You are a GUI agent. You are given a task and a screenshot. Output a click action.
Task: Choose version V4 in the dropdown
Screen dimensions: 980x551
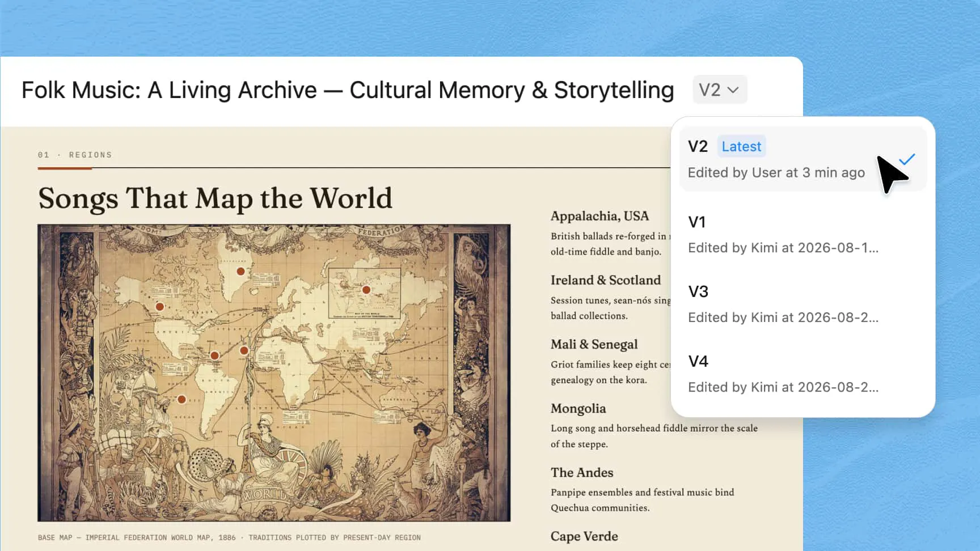[x=802, y=374]
